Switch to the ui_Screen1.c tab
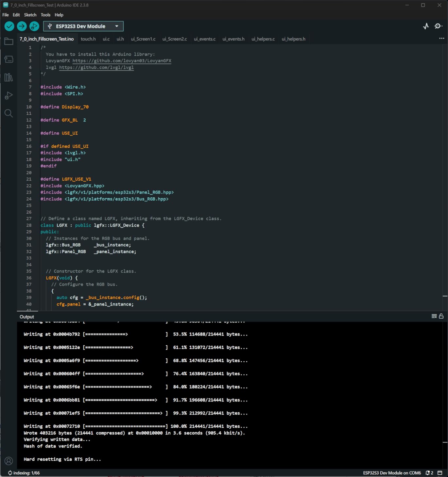448x477 pixels. coord(143,39)
